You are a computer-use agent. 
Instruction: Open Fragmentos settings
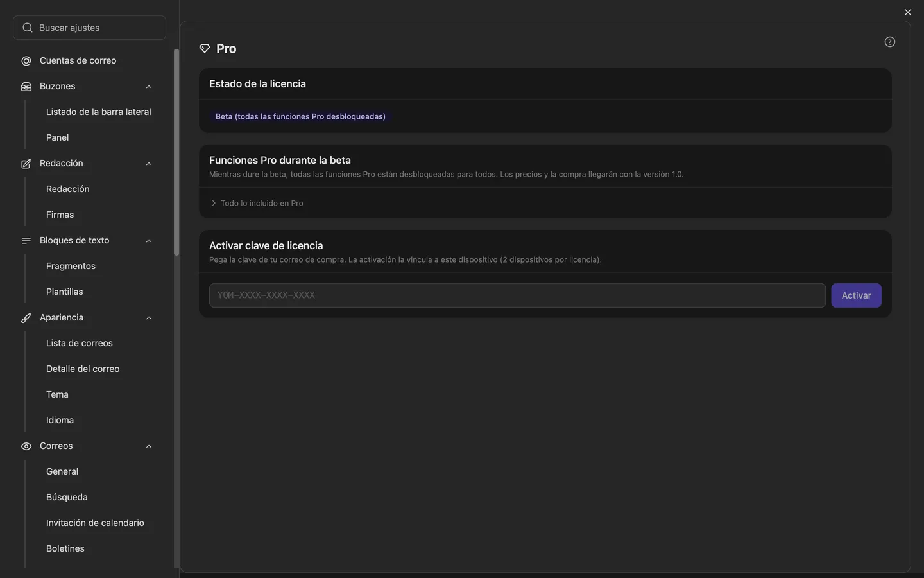(71, 266)
